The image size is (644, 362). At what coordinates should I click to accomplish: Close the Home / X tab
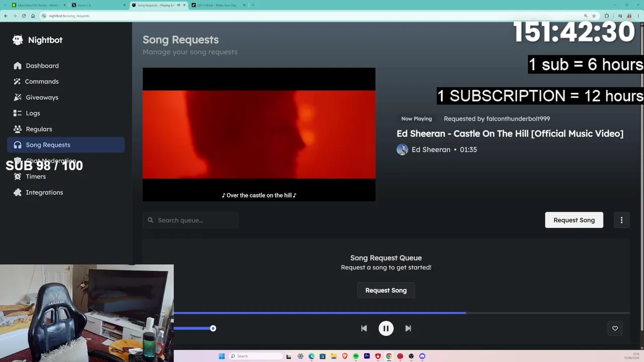(124, 5)
